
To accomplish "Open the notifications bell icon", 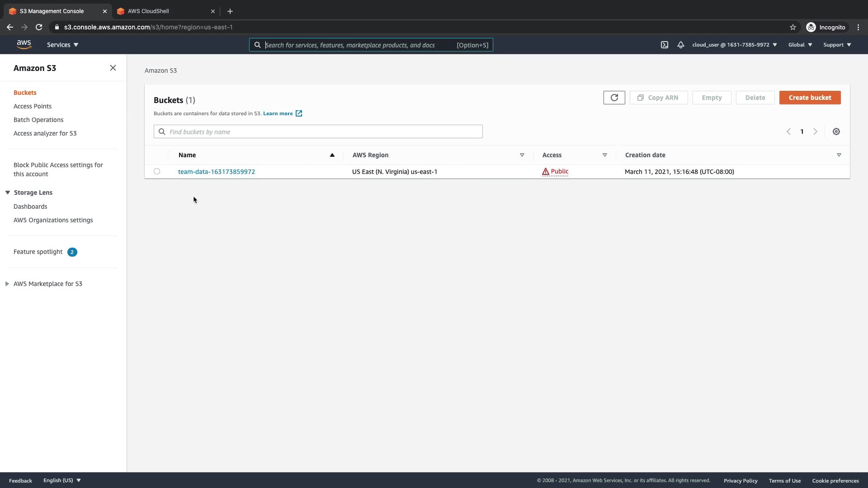I will click(x=680, y=45).
